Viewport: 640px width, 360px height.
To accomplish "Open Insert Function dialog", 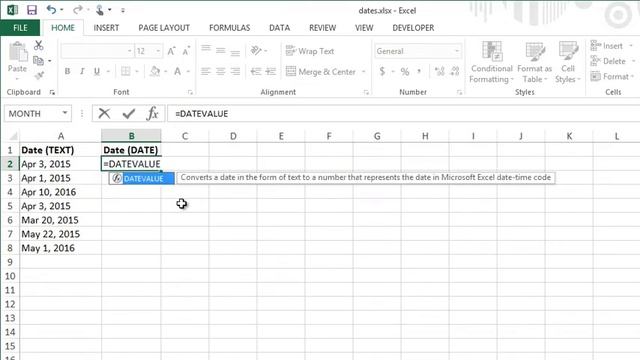I will [x=152, y=113].
